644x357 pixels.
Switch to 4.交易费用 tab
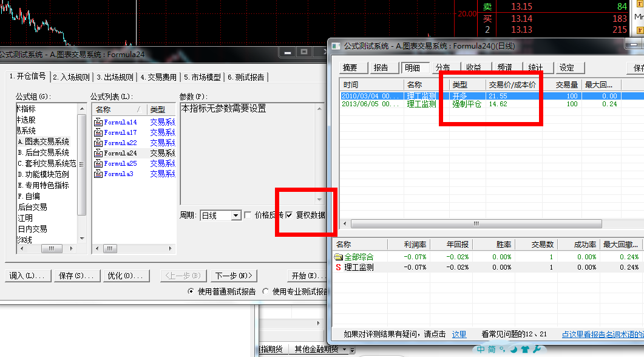point(158,77)
